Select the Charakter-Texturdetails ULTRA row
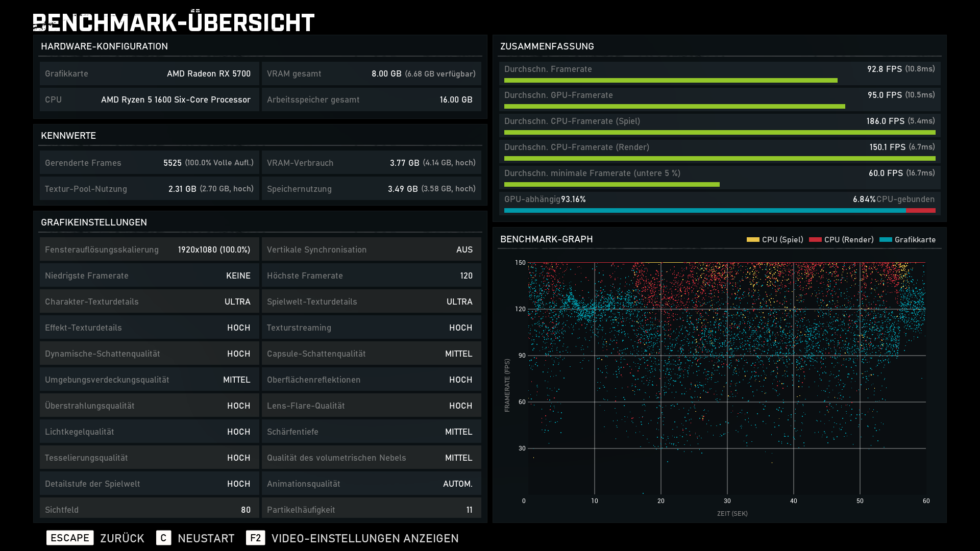Viewport: 980px width, 551px height. [x=149, y=302]
